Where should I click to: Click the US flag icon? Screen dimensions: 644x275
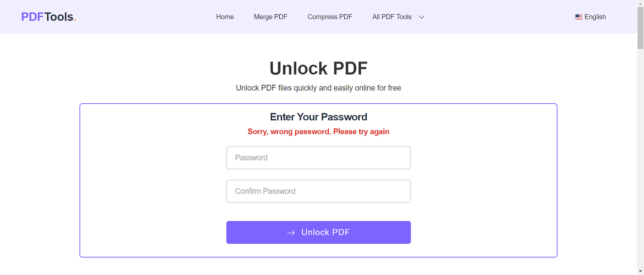(x=579, y=17)
